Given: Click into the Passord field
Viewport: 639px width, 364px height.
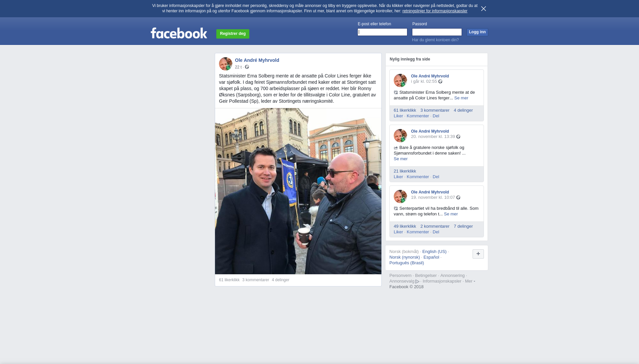Looking at the screenshot, I should coord(437,32).
